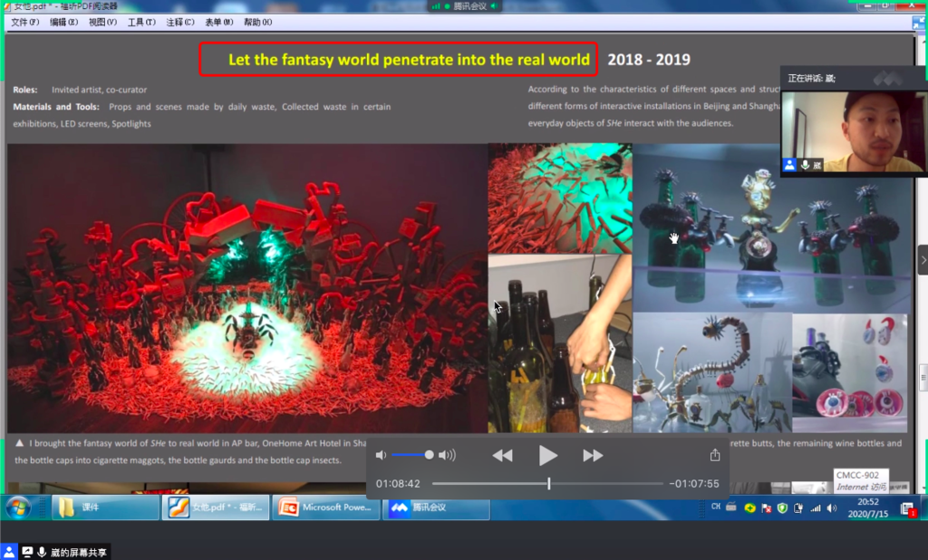Click the power plug battery tray icon
Screen dimensions: 928x560
(798, 508)
